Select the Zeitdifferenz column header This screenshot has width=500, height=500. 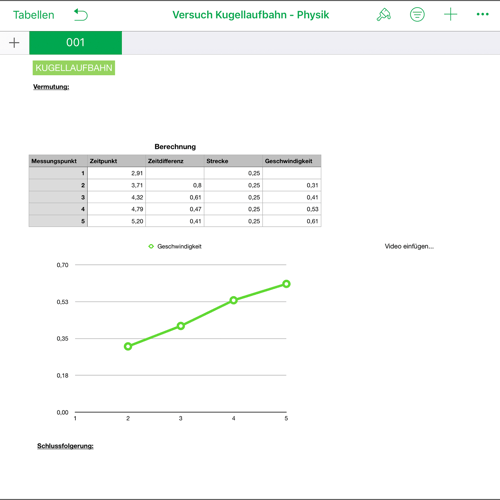[175, 161]
